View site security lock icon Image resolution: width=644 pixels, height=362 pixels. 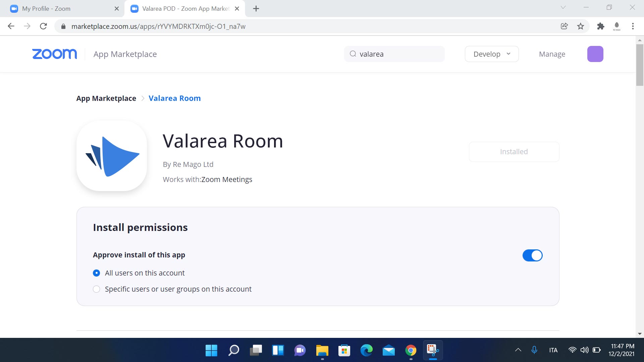pyautogui.click(x=63, y=26)
